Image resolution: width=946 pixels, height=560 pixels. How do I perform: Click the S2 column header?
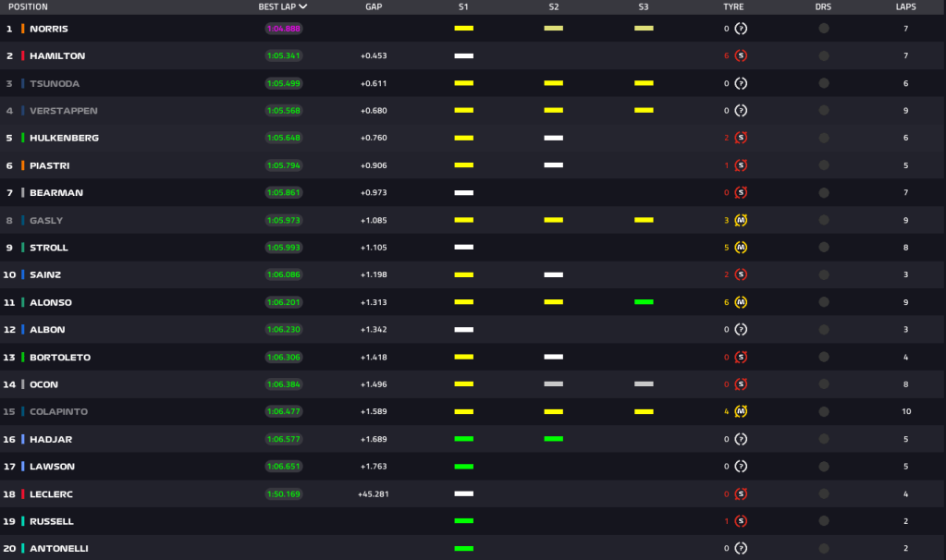554,6
